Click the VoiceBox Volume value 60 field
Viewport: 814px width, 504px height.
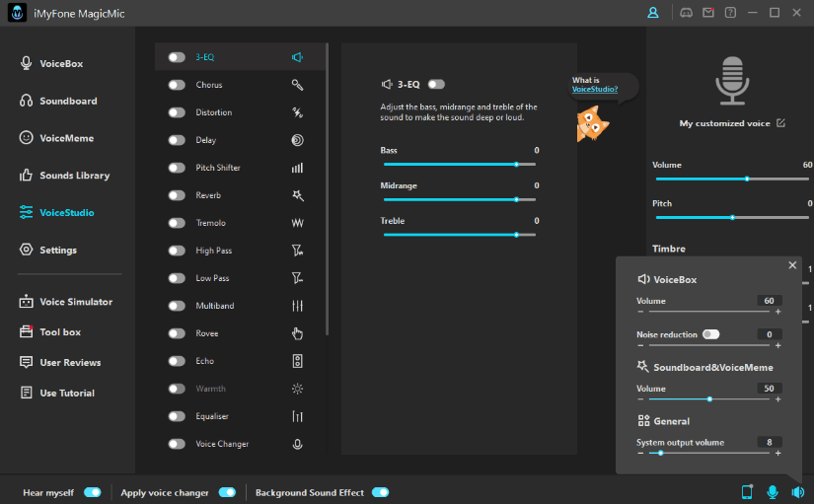coord(769,301)
